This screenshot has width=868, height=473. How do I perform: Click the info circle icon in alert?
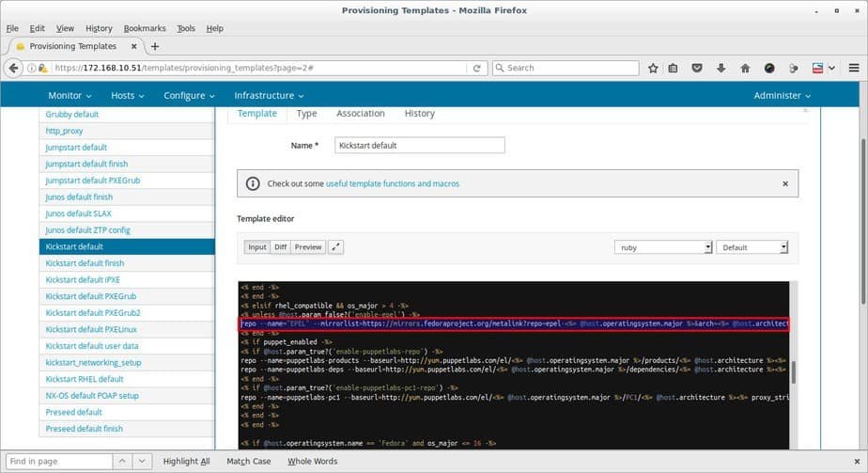253,183
